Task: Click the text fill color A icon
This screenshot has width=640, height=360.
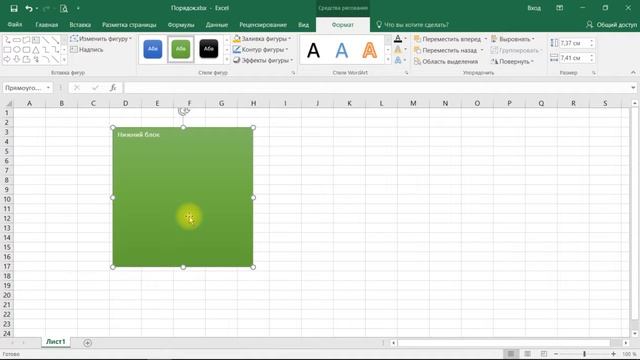Action: coord(398,39)
